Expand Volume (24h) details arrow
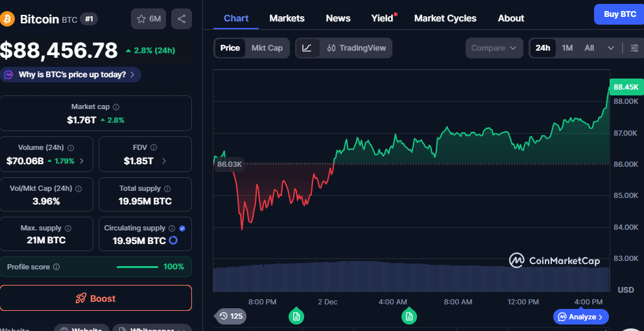Image resolution: width=644 pixels, height=331 pixels. point(82,161)
